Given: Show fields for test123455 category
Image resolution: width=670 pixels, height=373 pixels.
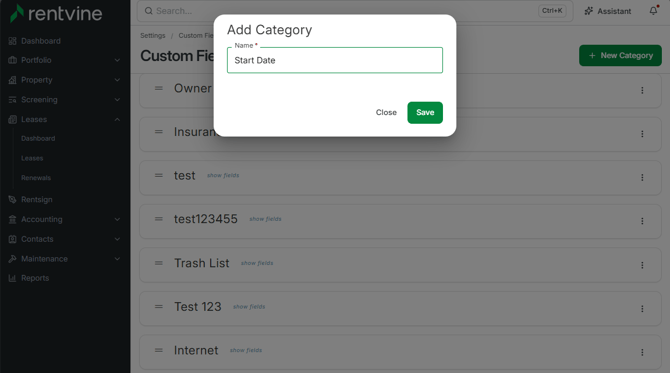Looking at the screenshot, I should (x=265, y=219).
